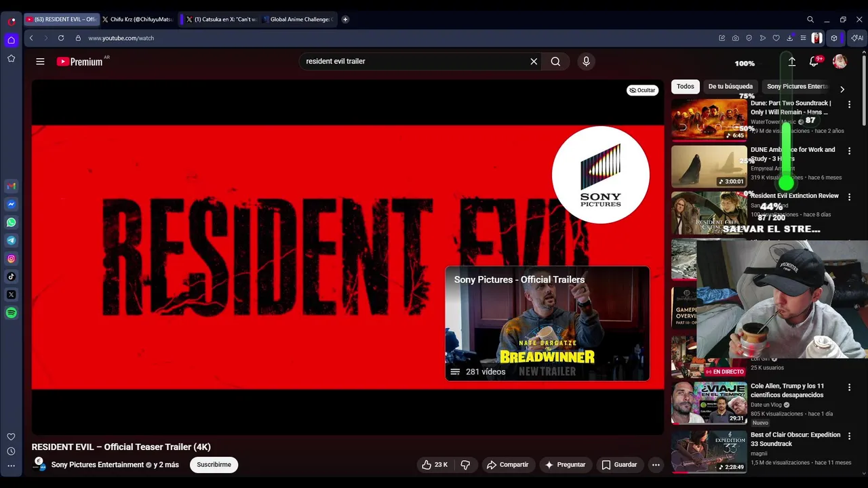
Task: Open options for Resident Evil Extinction Review
Action: click(x=849, y=197)
